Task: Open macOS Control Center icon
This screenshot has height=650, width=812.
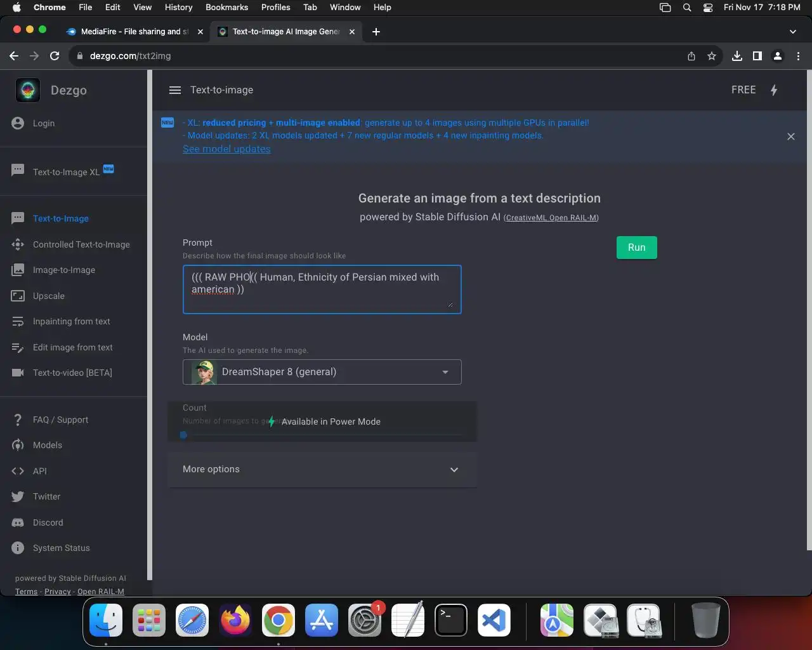Action: pos(708,7)
